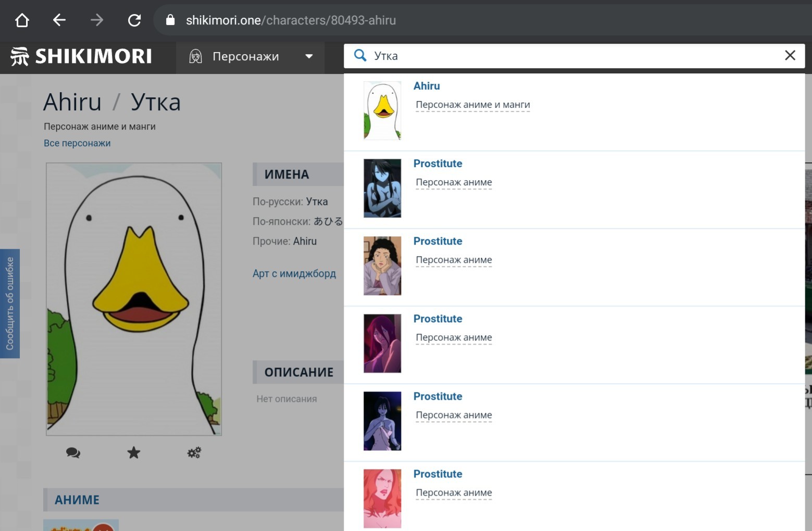Open the Персонажи section menu
This screenshot has height=531, width=812.
pyautogui.click(x=245, y=56)
